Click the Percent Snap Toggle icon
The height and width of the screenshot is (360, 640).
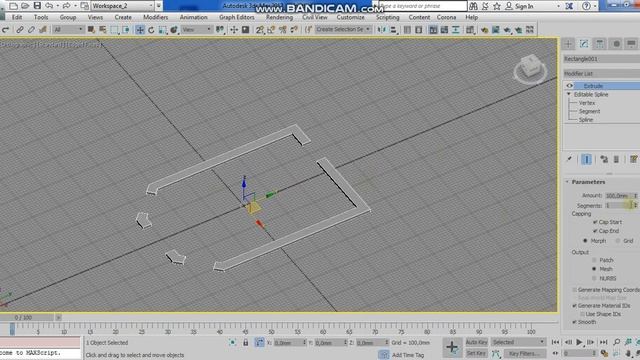[282, 30]
